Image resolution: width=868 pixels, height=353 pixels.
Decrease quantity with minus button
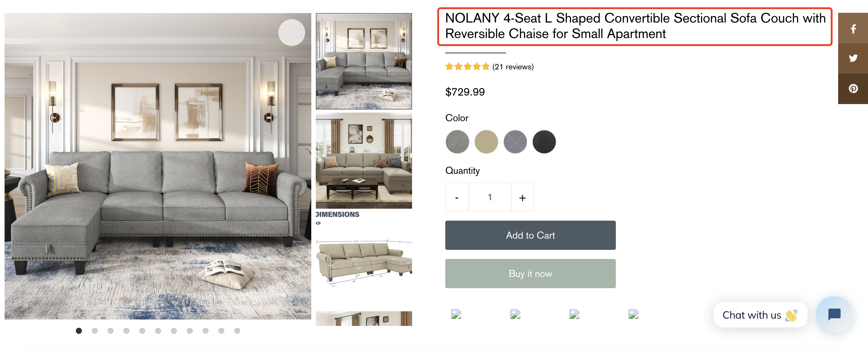[457, 197]
